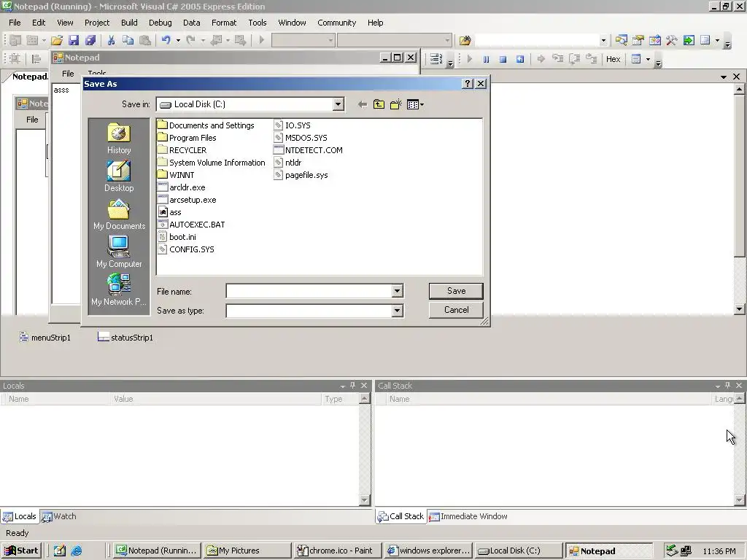The width and height of the screenshot is (747, 560).
Task: Expand the File name dropdown arrow
Action: tap(397, 291)
